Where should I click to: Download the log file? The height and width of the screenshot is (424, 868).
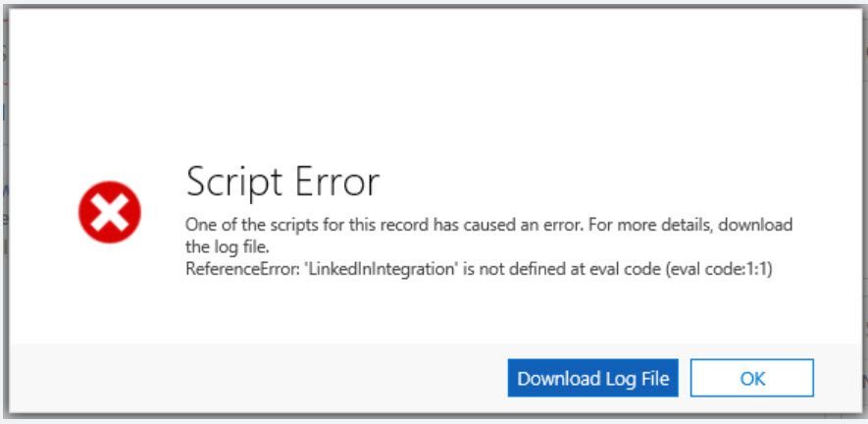click(x=592, y=378)
